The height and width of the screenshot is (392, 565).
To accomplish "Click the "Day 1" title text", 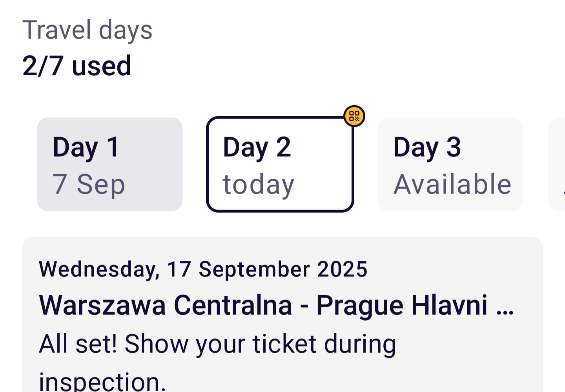I will coord(86,147).
